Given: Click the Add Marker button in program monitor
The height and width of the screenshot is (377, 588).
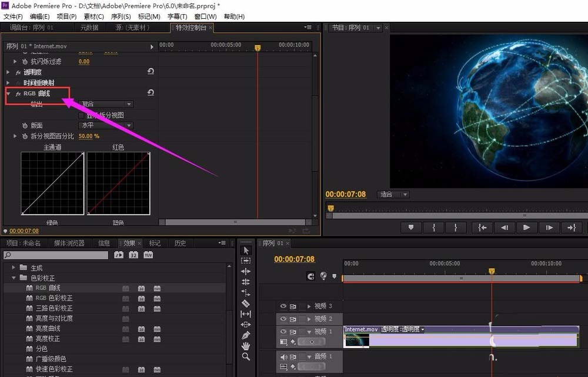Looking at the screenshot, I should [411, 227].
